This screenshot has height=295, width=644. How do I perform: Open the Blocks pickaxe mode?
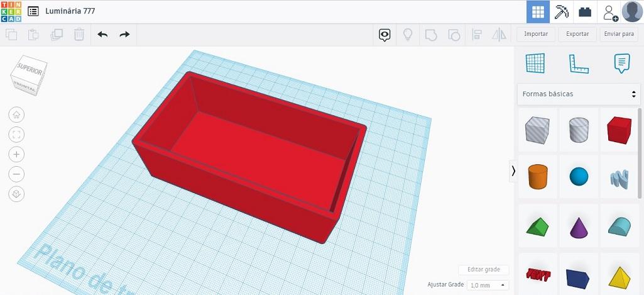point(562,12)
